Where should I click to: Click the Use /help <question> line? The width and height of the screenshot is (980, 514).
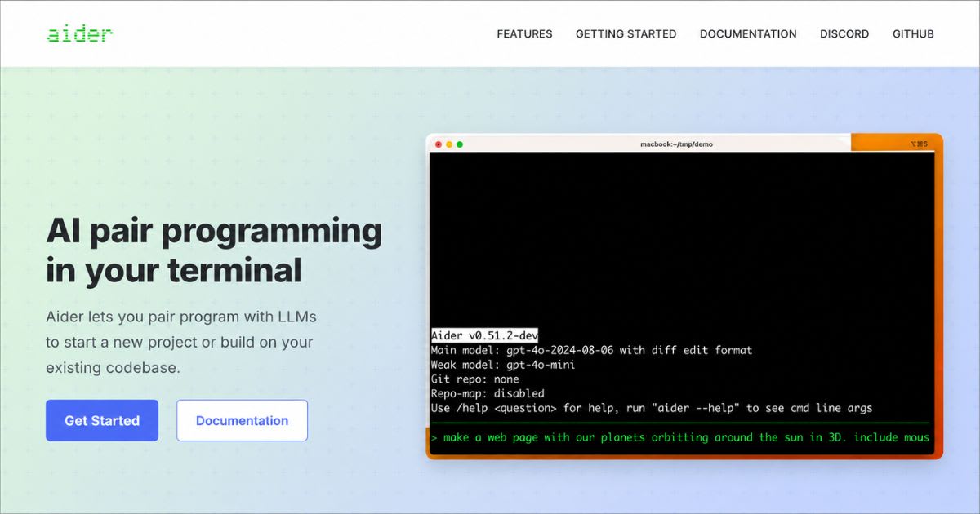[x=652, y=408]
